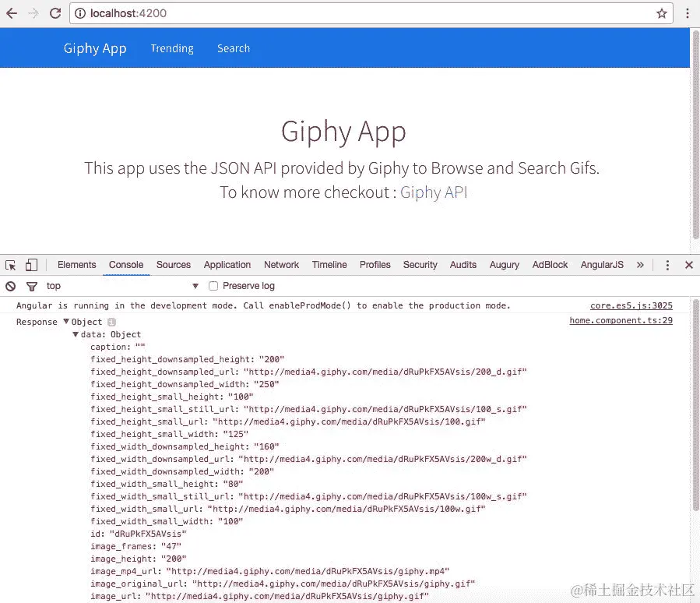Click the console panel vertical scrollbar

(x=695, y=405)
